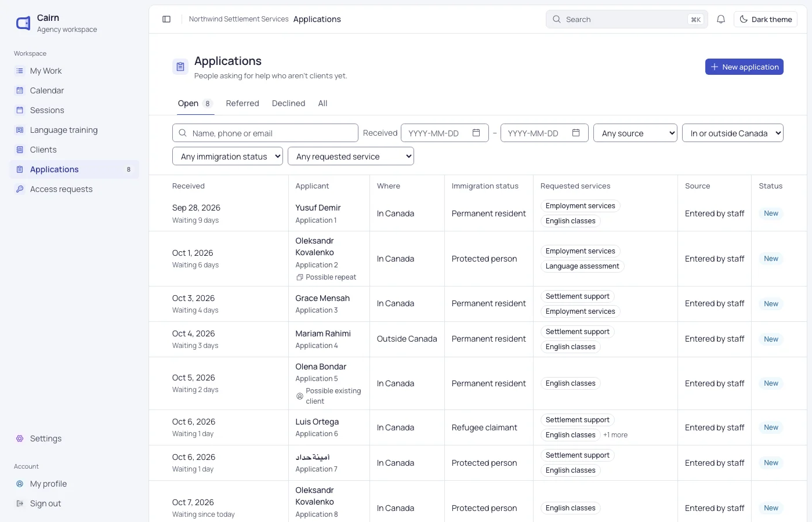The width and height of the screenshot is (812, 522).
Task: Click the Language assessment service tag
Action: [582, 266]
